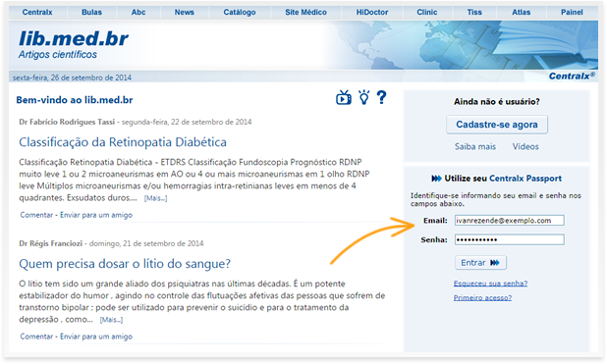Click the Cadastre-se agora button
This screenshot has width=607, height=364.
pos(497,125)
